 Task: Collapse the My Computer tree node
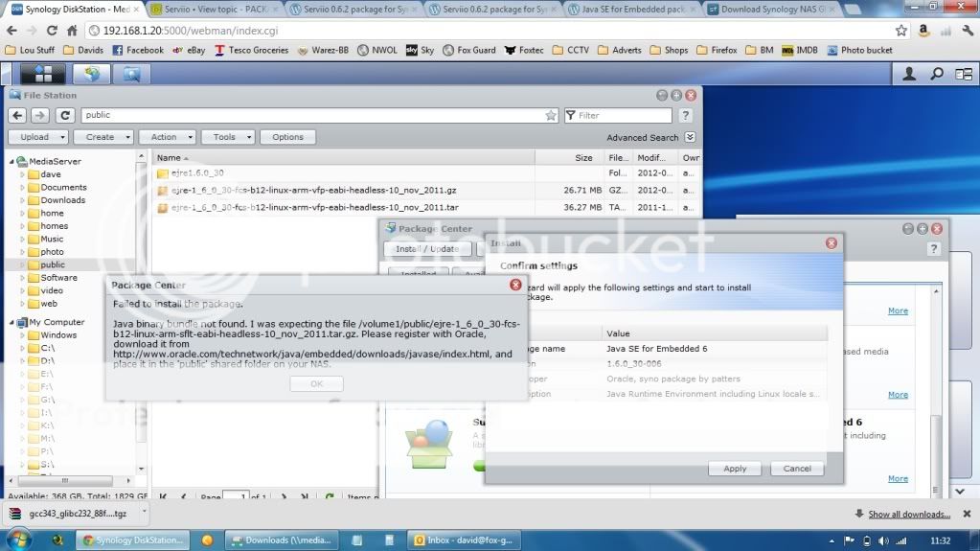(11, 322)
